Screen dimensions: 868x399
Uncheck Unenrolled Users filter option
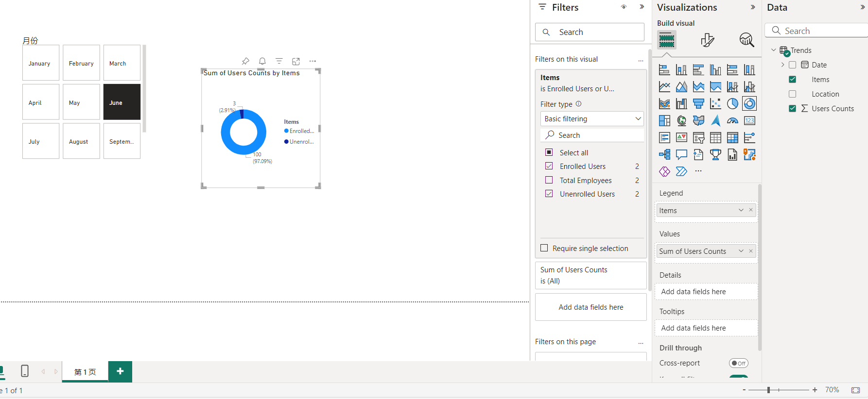[549, 194]
